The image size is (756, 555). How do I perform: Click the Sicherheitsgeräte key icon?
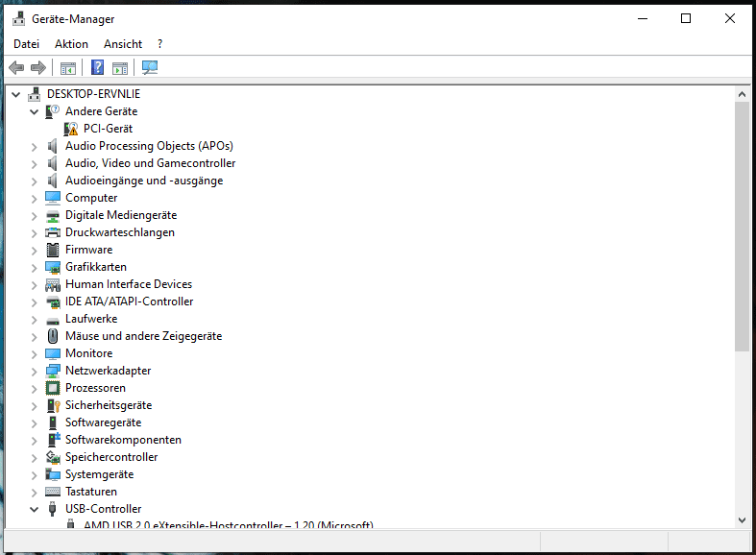point(53,405)
